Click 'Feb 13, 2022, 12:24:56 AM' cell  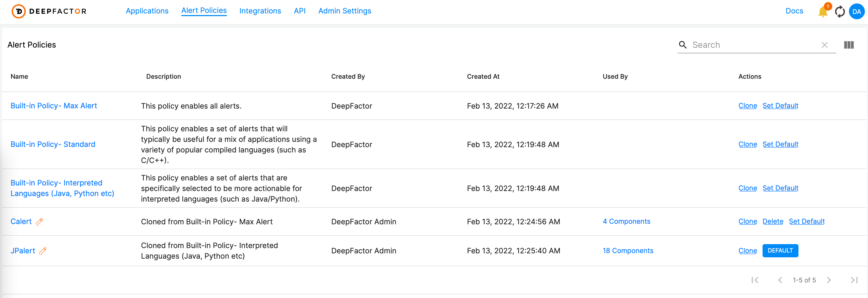pyautogui.click(x=513, y=222)
